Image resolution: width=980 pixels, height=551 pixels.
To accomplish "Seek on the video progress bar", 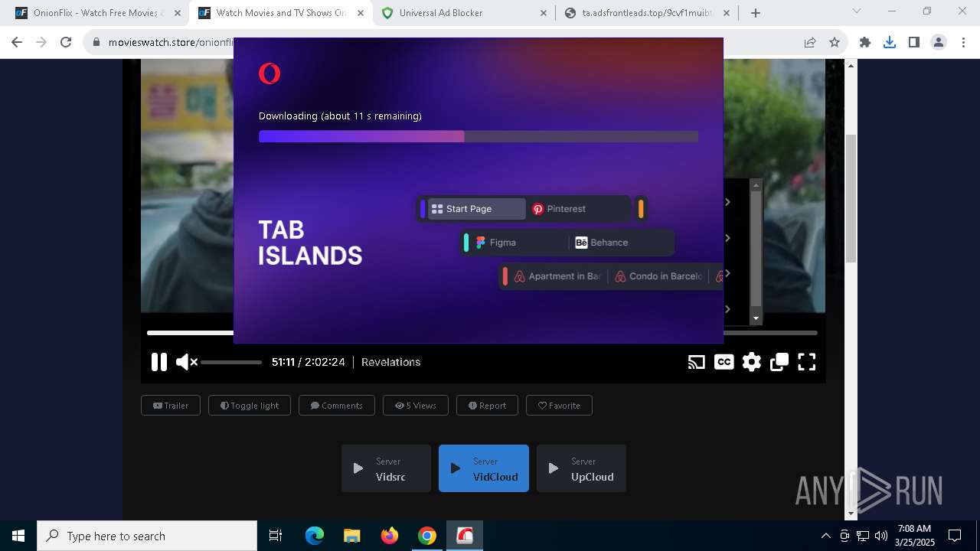I will click(x=482, y=333).
